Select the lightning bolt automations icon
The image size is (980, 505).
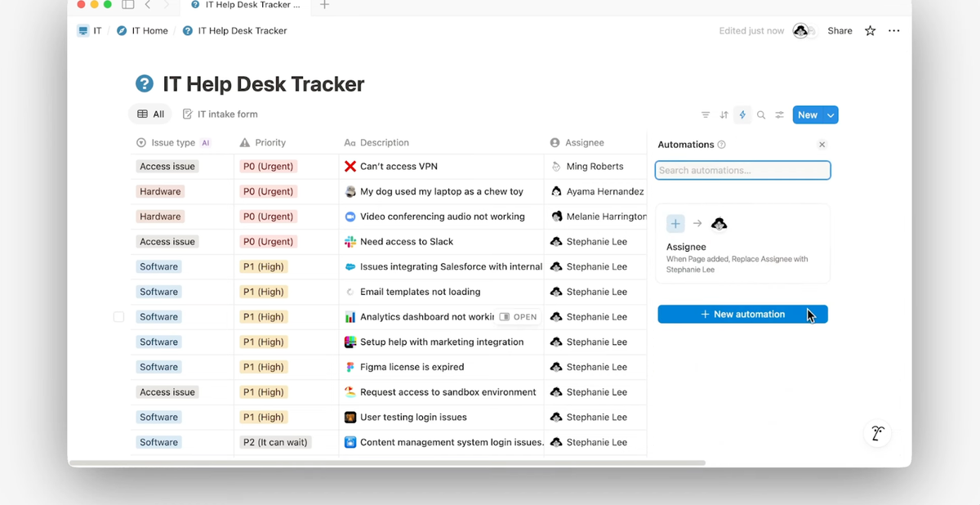click(x=742, y=114)
